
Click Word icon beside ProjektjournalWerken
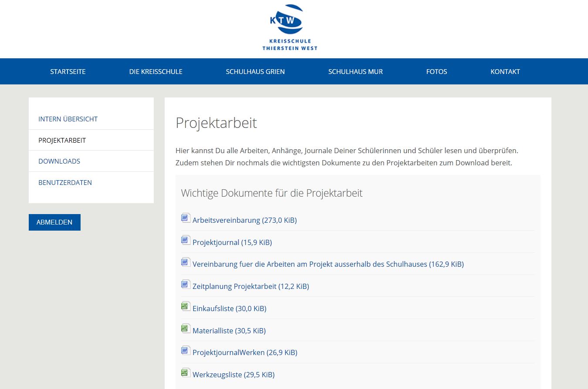186,351
